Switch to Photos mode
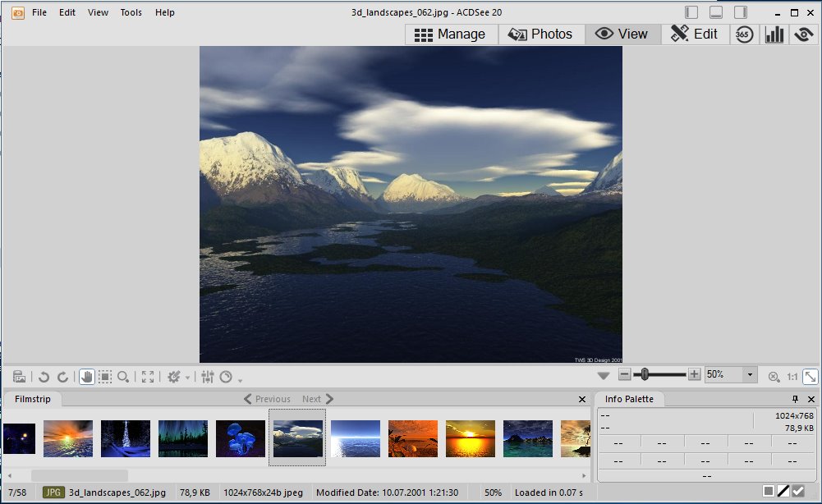The width and height of the screenshot is (822, 504). pos(541,34)
